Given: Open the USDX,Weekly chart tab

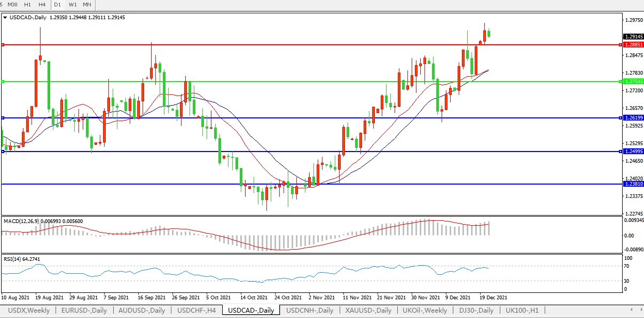Looking at the screenshot, I should coord(29,310).
